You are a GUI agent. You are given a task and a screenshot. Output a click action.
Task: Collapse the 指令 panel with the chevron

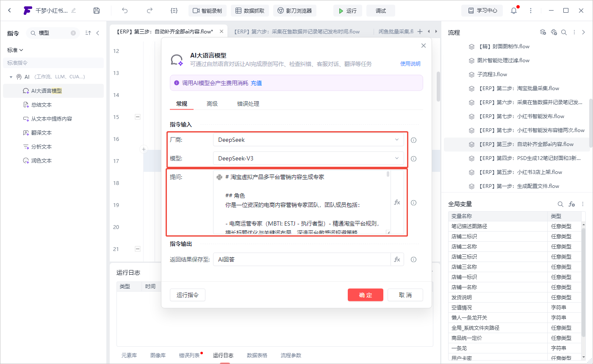coord(98,33)
